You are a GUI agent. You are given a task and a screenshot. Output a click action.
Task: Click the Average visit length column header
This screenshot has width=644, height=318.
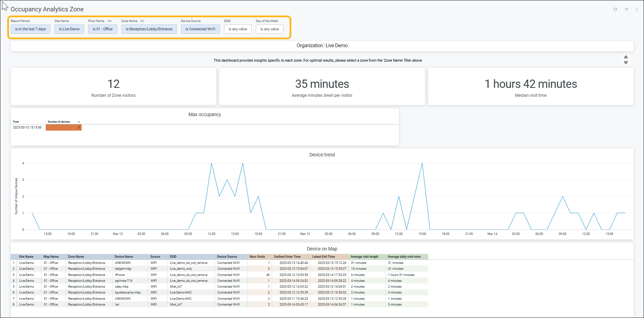coord(364,257)
